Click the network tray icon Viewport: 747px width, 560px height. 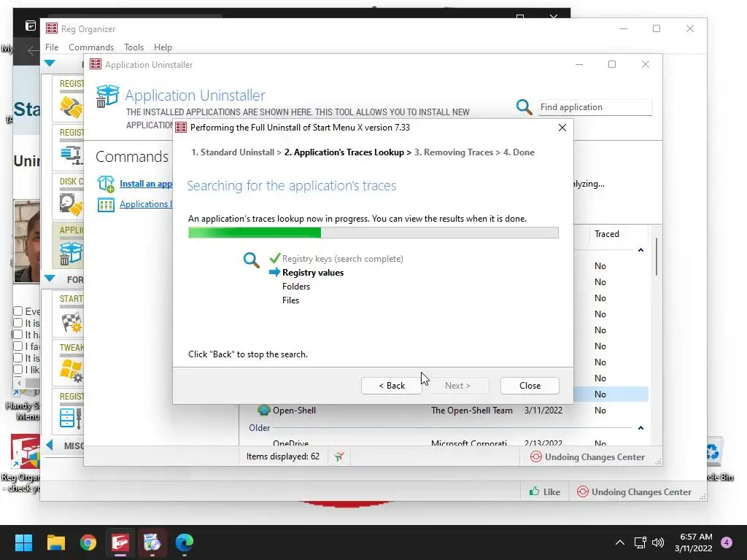click(640, 542)
